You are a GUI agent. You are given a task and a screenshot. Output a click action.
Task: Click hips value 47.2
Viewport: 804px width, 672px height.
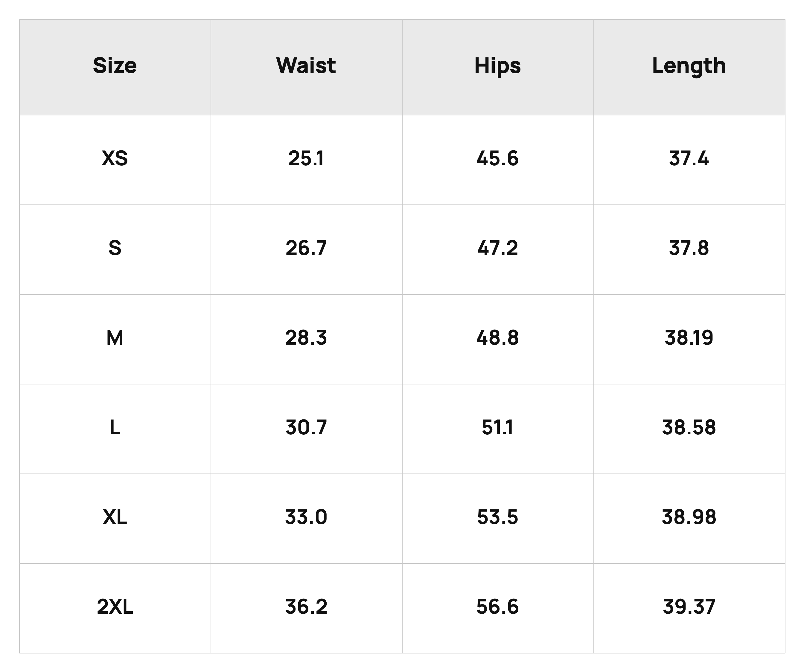click(497, 248)
